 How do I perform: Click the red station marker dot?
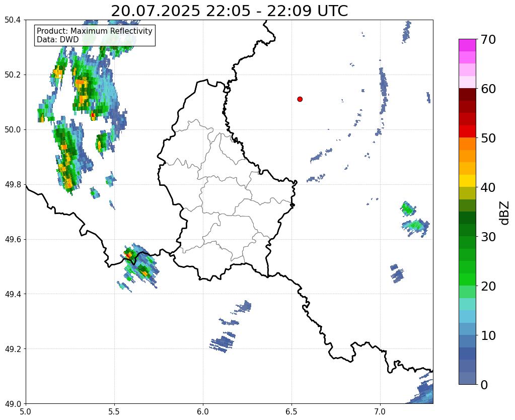click(x=300, y=99)
